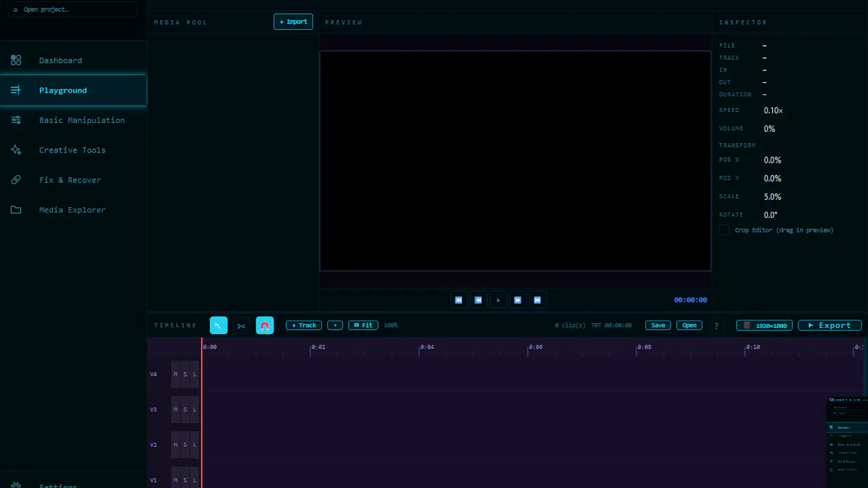Step backward in preview
The image size is (868, 488).
pos(478,299)
